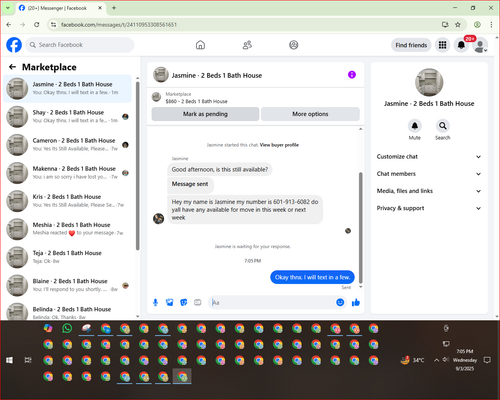Viewport: 500px width, 400px height.
Task: Click the Messenger Facebook browser tab
Action: (61, 8)
